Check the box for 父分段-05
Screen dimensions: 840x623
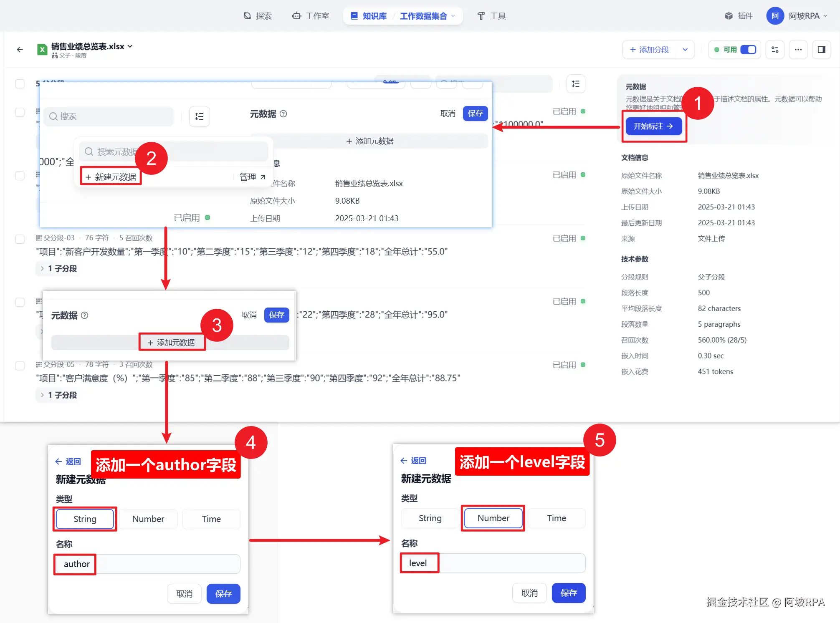click(20, 366)
